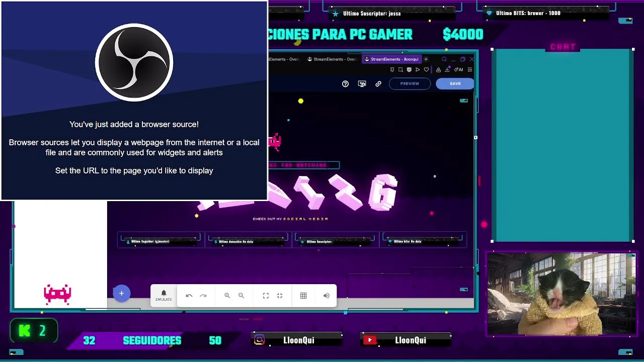This screenshot has height=362, width=644.
Task: Exit fullscreen with the shrink icon
Action: point(280,296)
